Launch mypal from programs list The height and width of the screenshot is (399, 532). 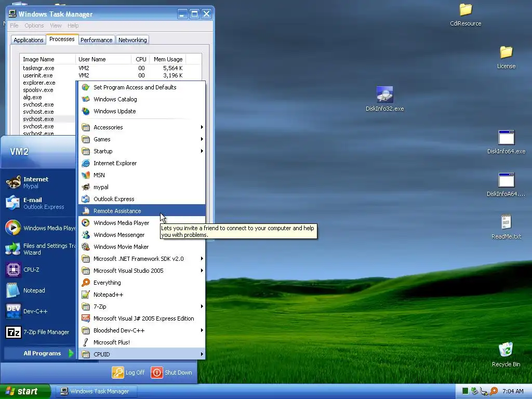tap(142, 187)
